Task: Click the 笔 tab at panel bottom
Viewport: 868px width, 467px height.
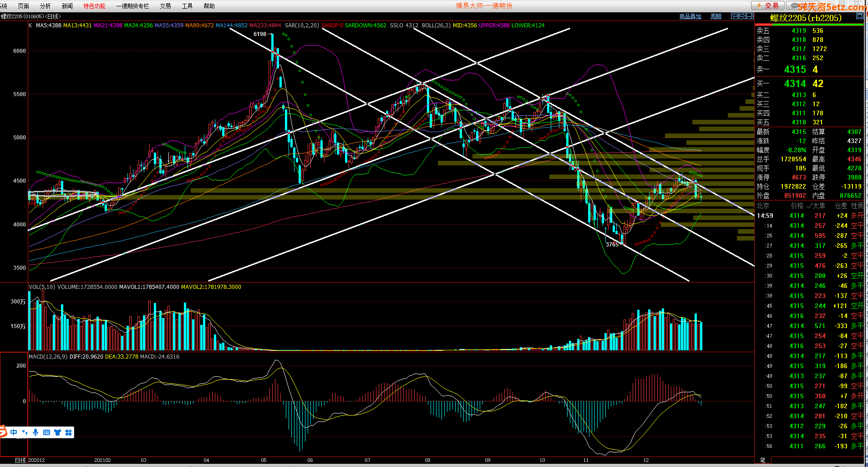Action: (762, 460)
